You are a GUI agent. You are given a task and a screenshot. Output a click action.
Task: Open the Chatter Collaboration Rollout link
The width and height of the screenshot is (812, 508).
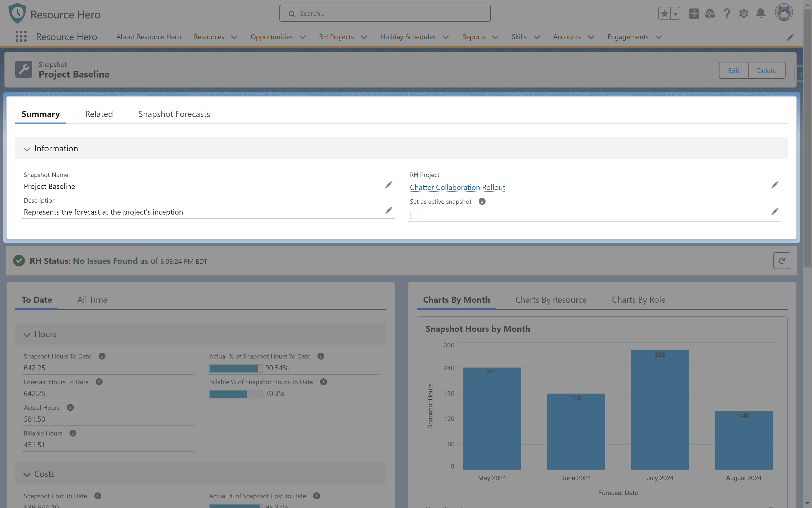pos(457,187)
